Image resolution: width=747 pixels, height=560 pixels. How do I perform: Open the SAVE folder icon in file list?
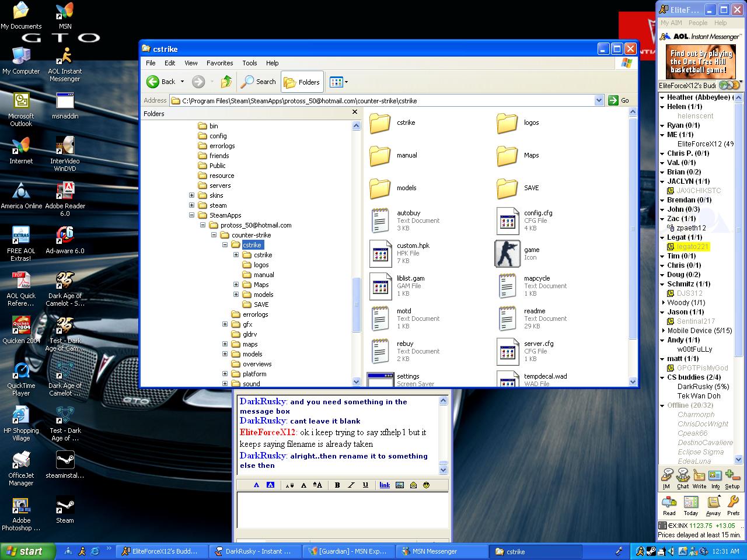507,188
